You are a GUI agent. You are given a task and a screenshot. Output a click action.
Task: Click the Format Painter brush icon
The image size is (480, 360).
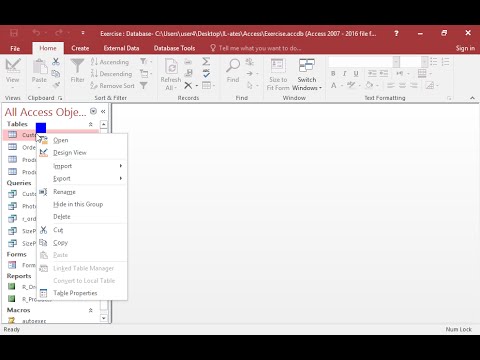[56, 85]
